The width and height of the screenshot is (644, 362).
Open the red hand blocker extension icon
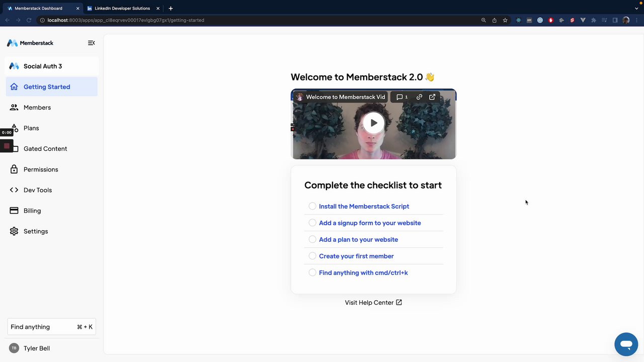click(x=551, y=20)
